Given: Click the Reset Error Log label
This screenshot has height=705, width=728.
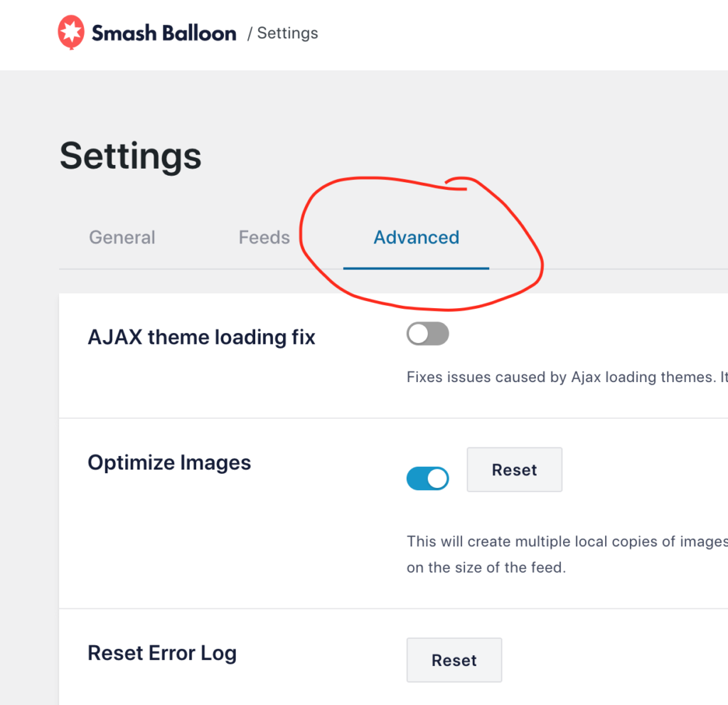Looking at the screenshot, I should point(162,653).
